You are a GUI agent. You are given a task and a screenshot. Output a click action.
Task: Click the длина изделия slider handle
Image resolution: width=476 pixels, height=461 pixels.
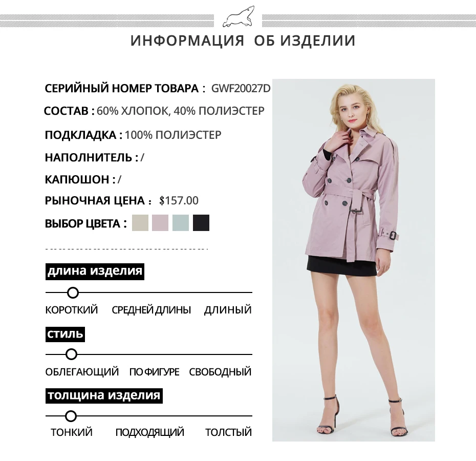tap(73, 292)
